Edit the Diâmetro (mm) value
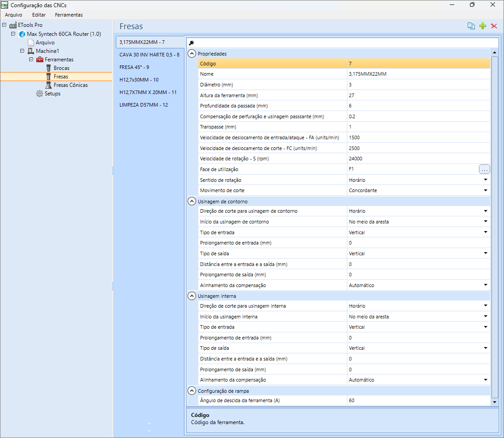The width and height of the screenshot is (504, 438). tap(418, 85)
